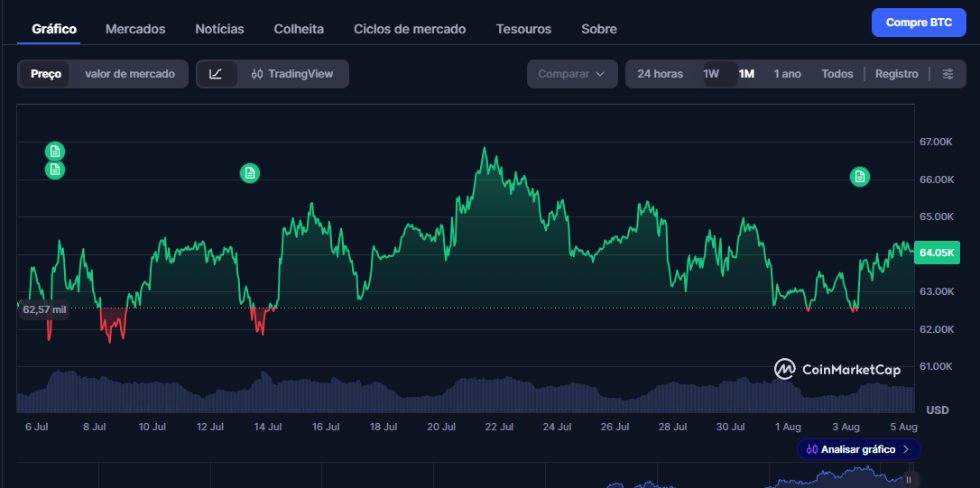This screenshot has height=488, width=980.
Task: Switch to the Mercados tab
Action: 135,30
